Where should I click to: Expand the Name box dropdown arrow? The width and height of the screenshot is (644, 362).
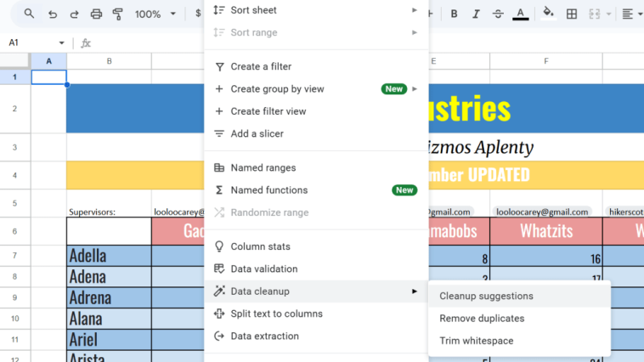click(61, 43)
